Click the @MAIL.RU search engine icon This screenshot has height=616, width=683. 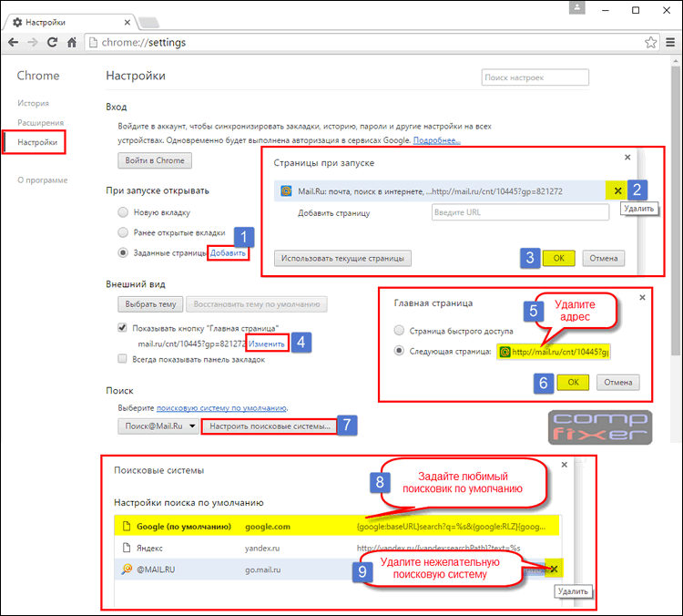pos(127,570)
